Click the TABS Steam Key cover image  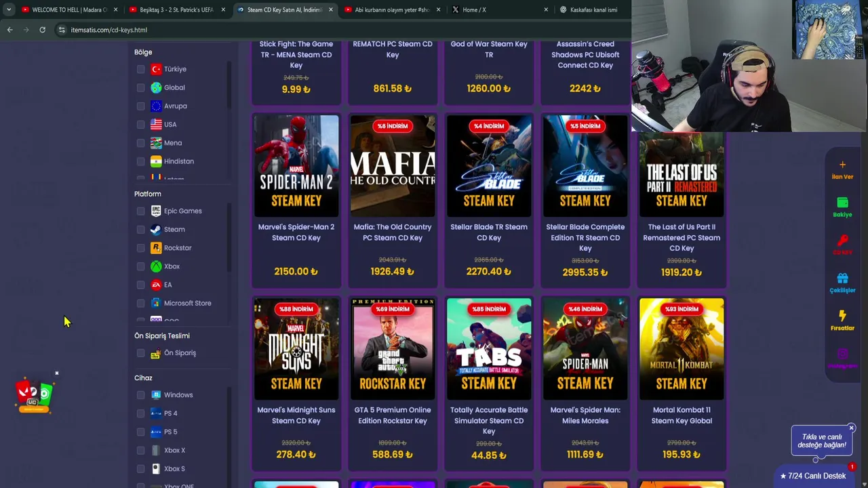pyautogui.click(x=489, y=349)
